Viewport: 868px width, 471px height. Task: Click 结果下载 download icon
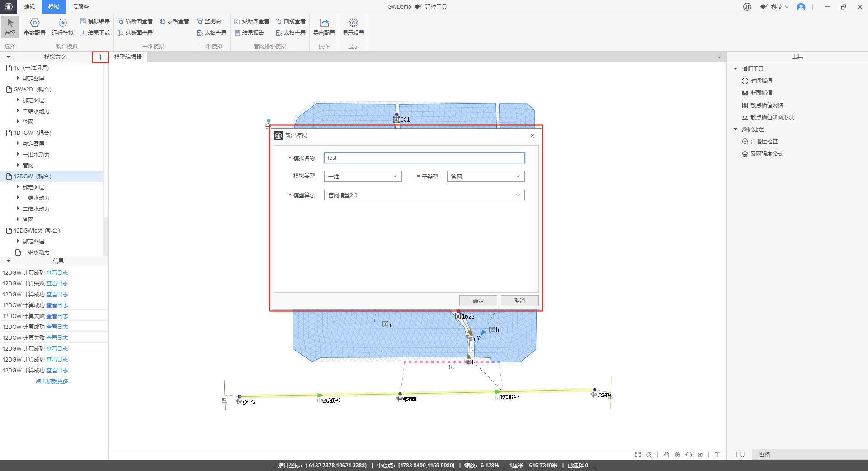click(x=83, y=33)
